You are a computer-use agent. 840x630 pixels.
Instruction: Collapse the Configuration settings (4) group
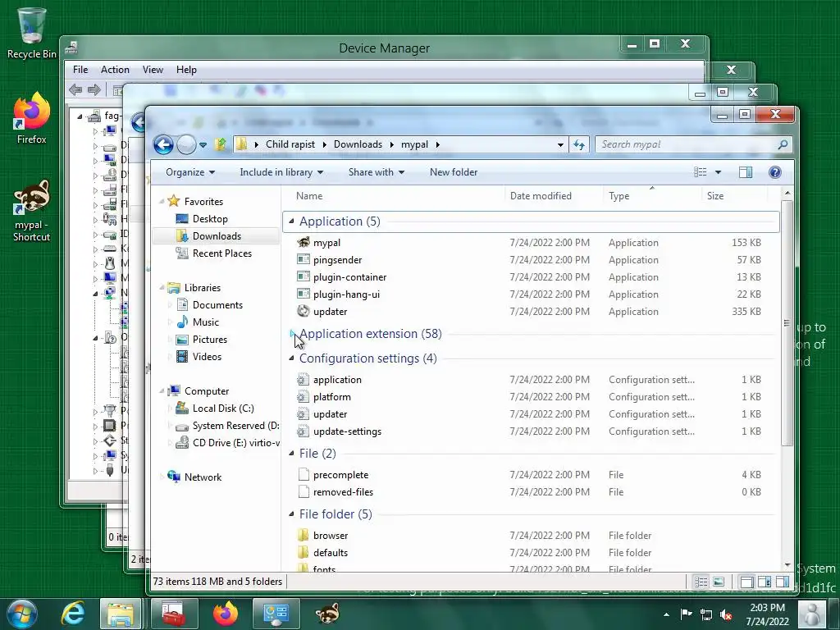point(291,358)
